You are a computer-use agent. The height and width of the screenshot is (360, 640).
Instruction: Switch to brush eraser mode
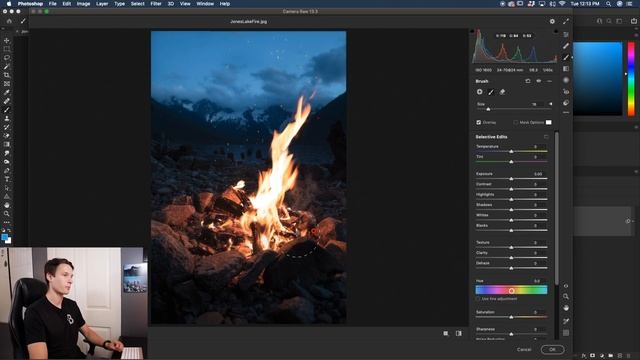502,92
